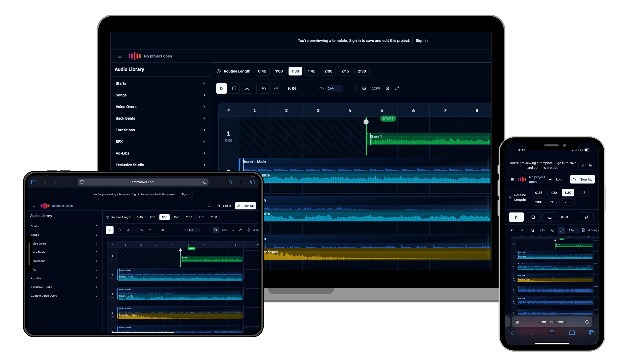Viewport: 629px width, 364px height.
Task: Click the stop button on the laptop toolbar
Action: pos(234,88)
